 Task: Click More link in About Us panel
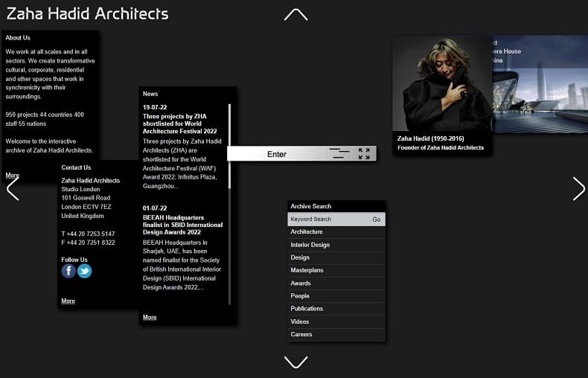[x=12, y=175]
